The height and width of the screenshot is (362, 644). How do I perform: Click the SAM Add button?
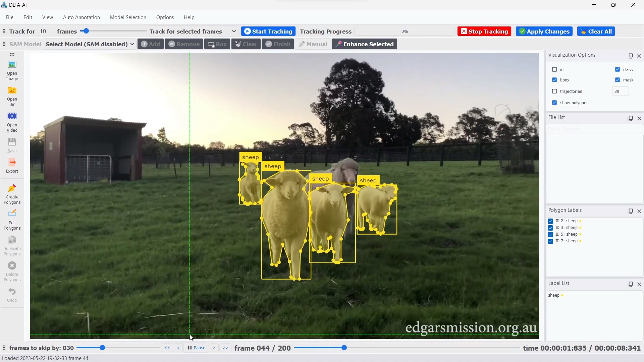[151, 44]
